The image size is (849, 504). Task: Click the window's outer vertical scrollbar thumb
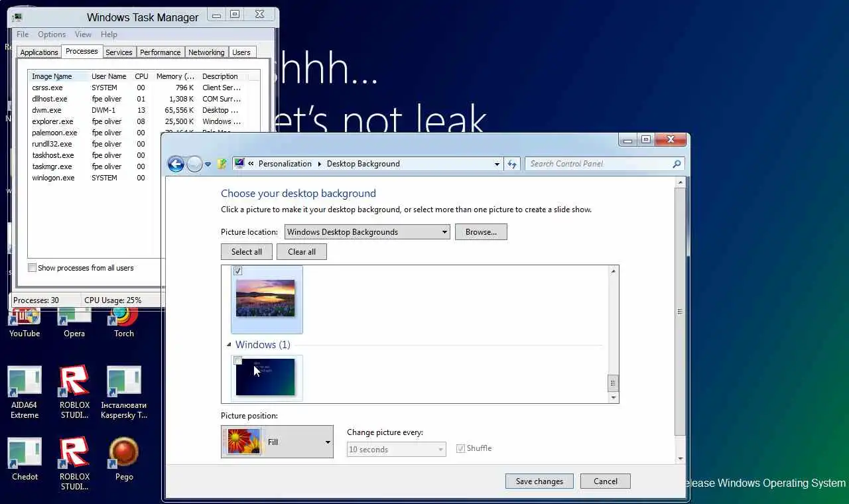[680, 312]
